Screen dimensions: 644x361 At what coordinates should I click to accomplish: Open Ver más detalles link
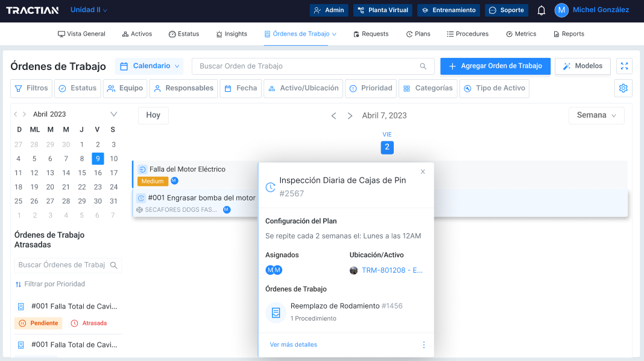coord(293,344)
